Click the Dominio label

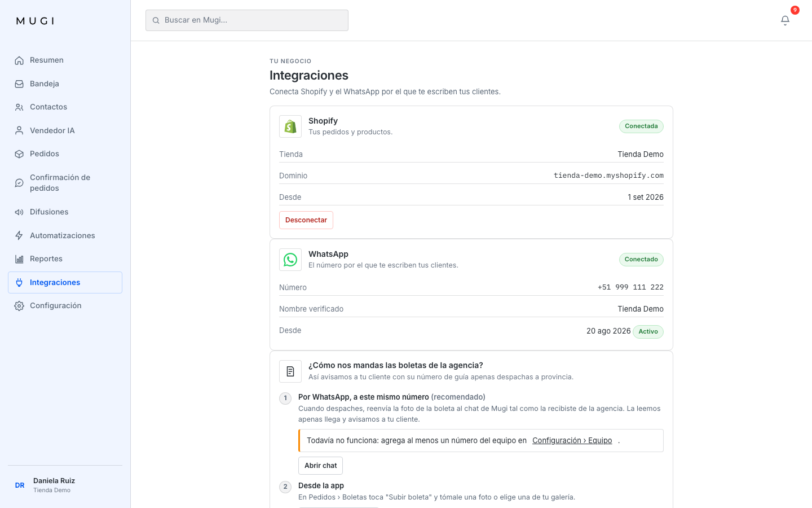pos(293,176)
